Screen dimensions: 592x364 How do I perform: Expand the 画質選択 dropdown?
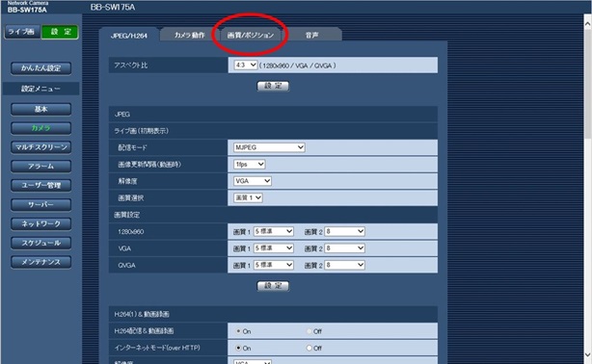point(248,197)
